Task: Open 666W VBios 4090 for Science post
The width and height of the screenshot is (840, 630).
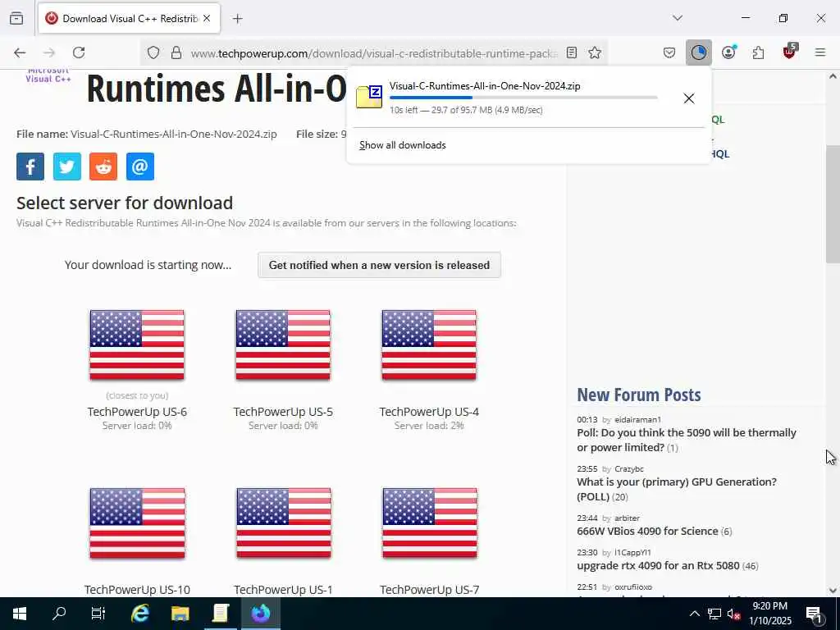Action: pyautogui.click(x=647, y=531)
